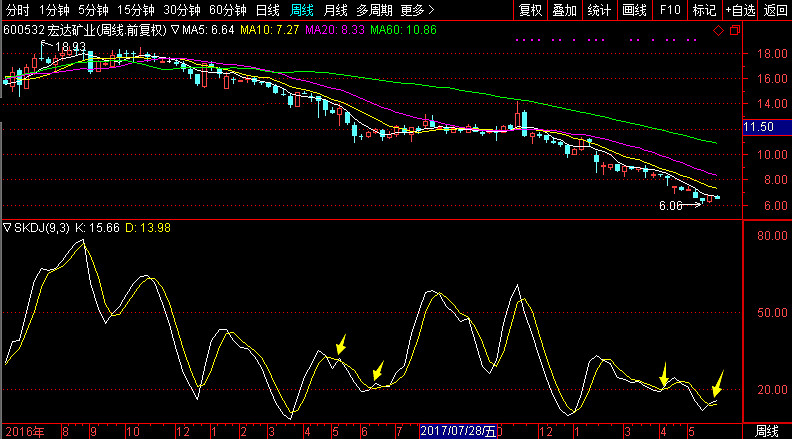This screenshot has height=439, width=792.
Task: Click the 11.50 price label on the axis
Action: click(x=760, y=127)
